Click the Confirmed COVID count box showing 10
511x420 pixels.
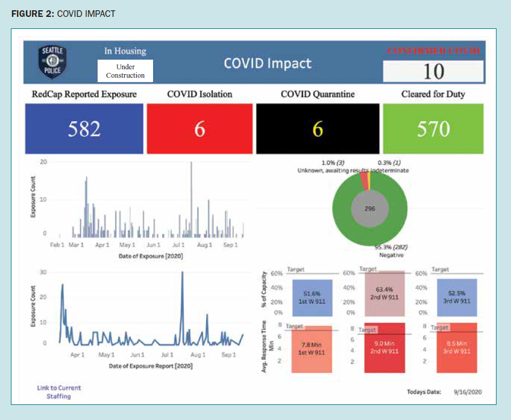(433, 72)
